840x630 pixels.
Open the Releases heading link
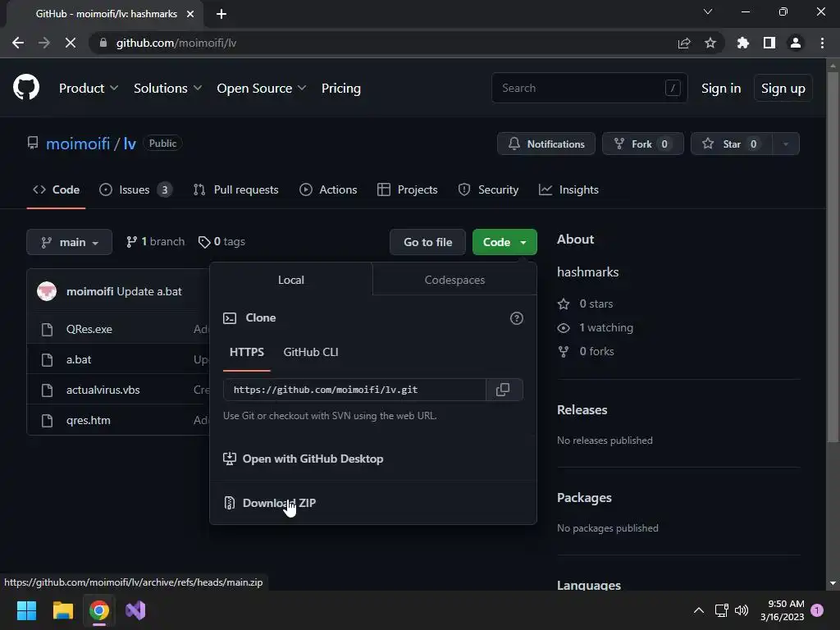pos(582,410)
